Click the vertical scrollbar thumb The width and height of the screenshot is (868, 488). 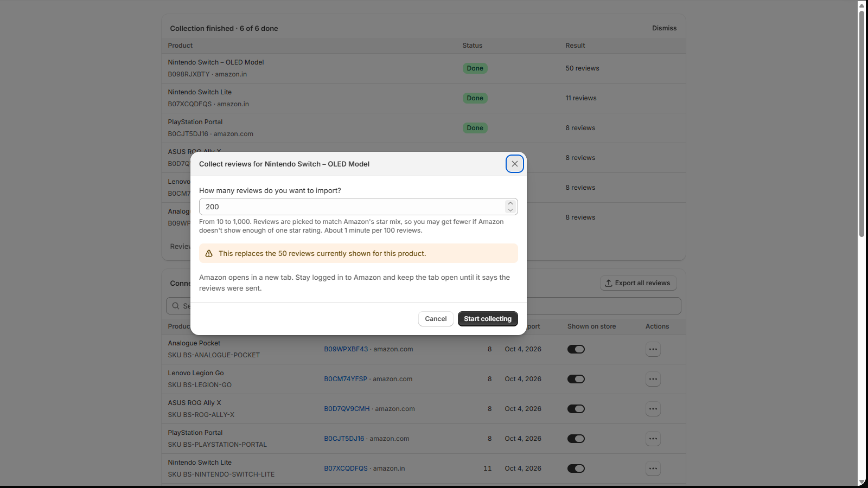[861, 124]
